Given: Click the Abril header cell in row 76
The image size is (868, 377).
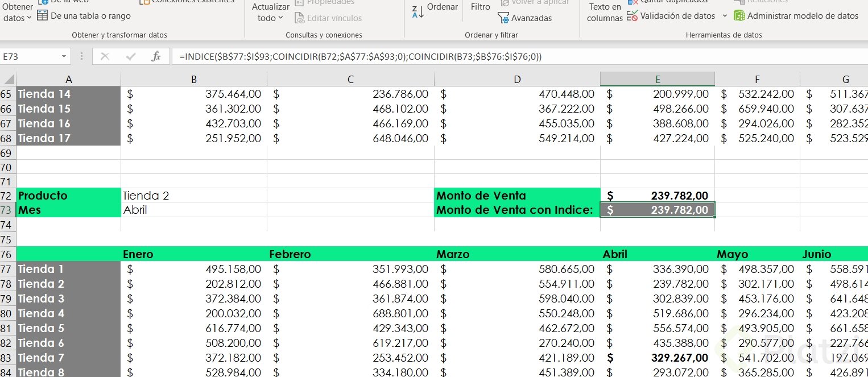Looking at the screenshot, I should point(658,254).
